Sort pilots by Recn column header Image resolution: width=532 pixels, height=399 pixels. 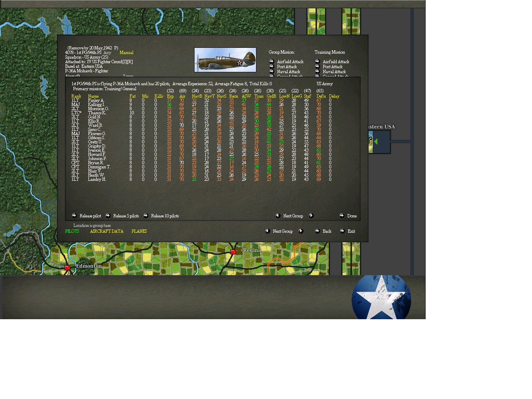pyautogui.click(x=234, y=96)
